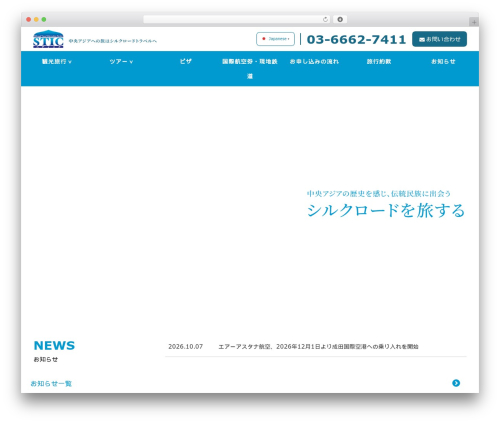The height and width of the screenshot is (423, 500).
Task: Open 国際航空券・現地鉄道 menu item
Action: tap(250, 69)
